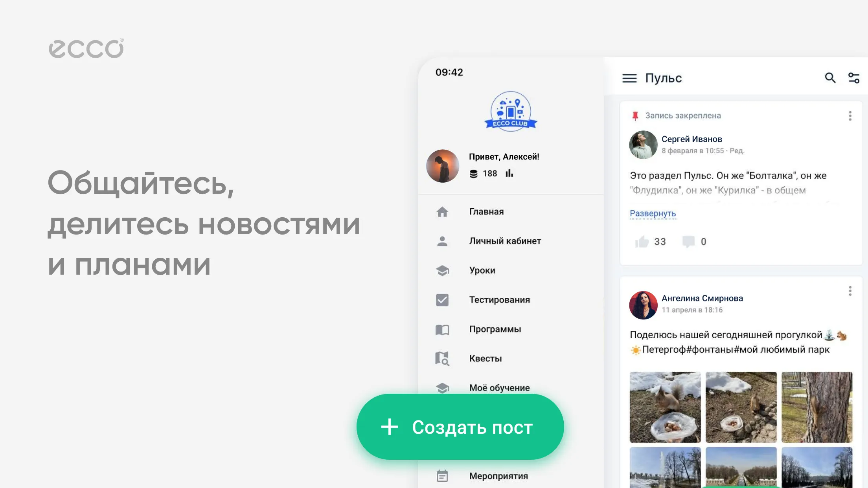The image size is (868, 488).
Task: Click the Главная home icon
Action: pos(442,212)
